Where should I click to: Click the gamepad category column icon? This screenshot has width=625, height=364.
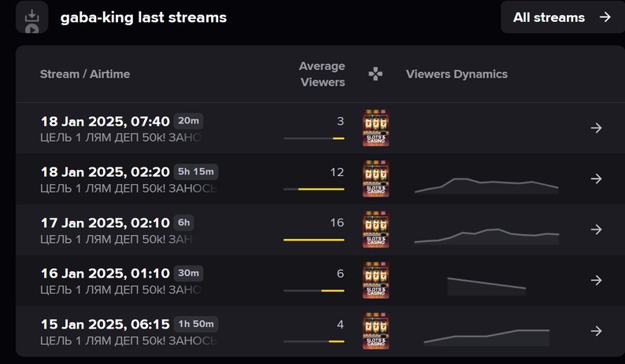click(375, 74)
